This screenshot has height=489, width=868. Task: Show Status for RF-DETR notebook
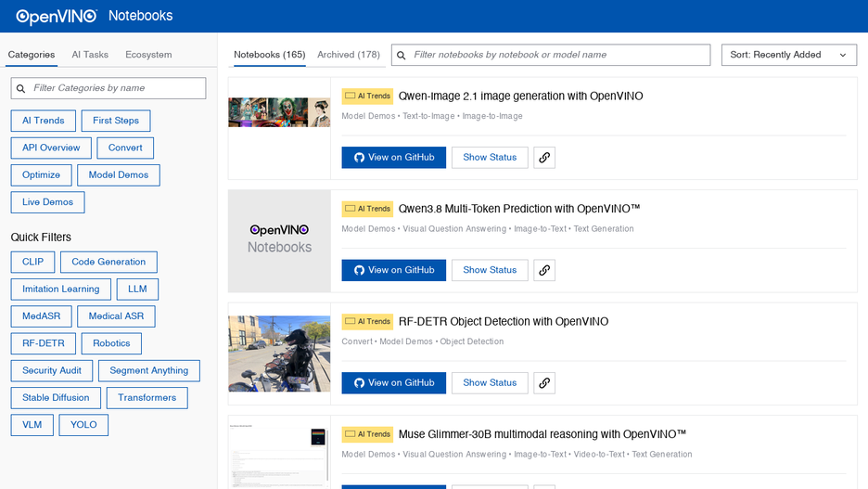pyautogui.click(x=490, y=382)
